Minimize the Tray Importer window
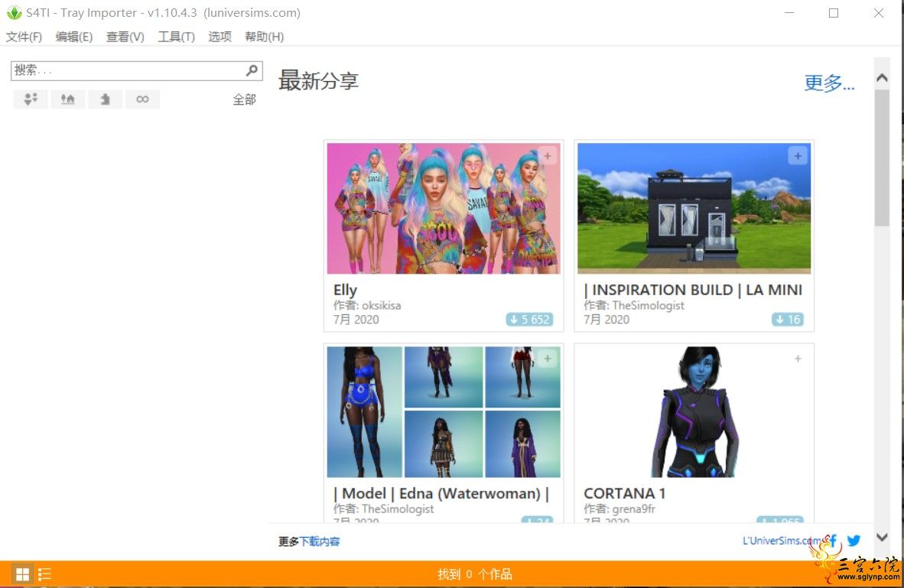The width and height of the screenshot is (904, 588). point(789,13)
